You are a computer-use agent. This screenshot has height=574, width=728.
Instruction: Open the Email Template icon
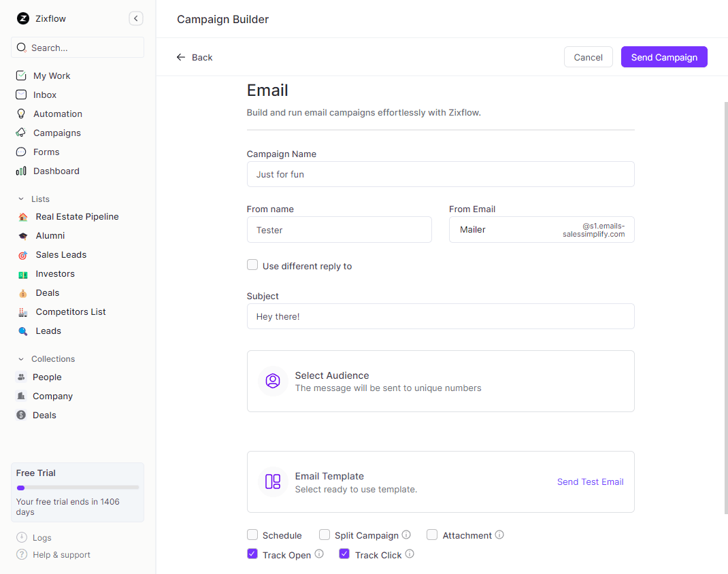tap(272, 482)
